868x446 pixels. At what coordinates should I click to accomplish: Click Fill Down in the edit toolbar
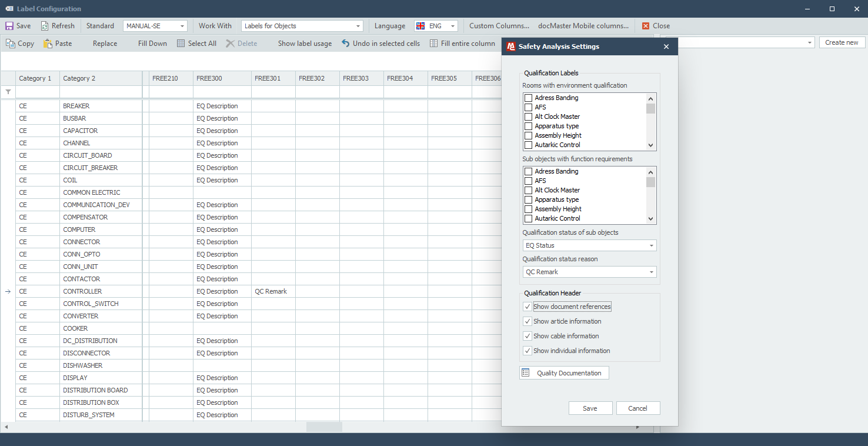click(x=152, y=44)
